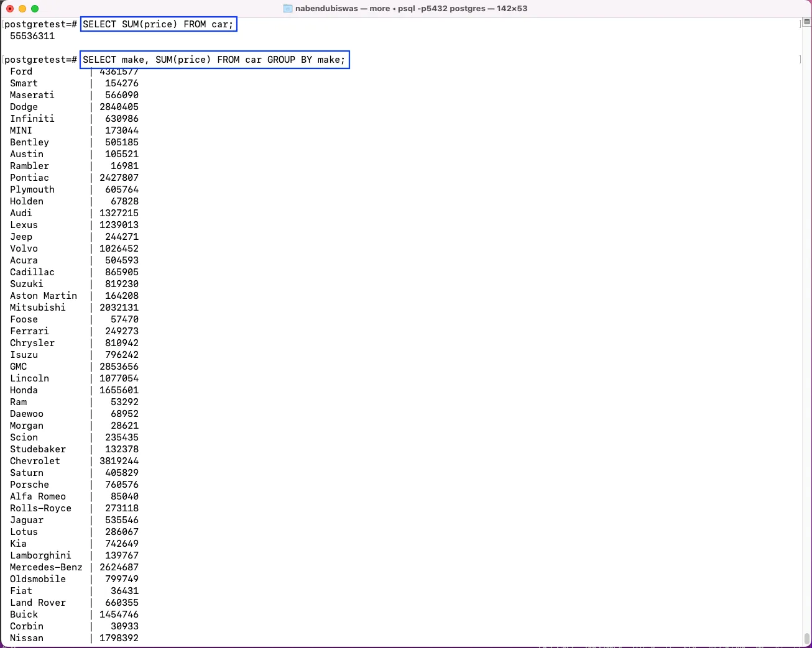Click the Lexus sum value 1239013

[x=119, y=225]
